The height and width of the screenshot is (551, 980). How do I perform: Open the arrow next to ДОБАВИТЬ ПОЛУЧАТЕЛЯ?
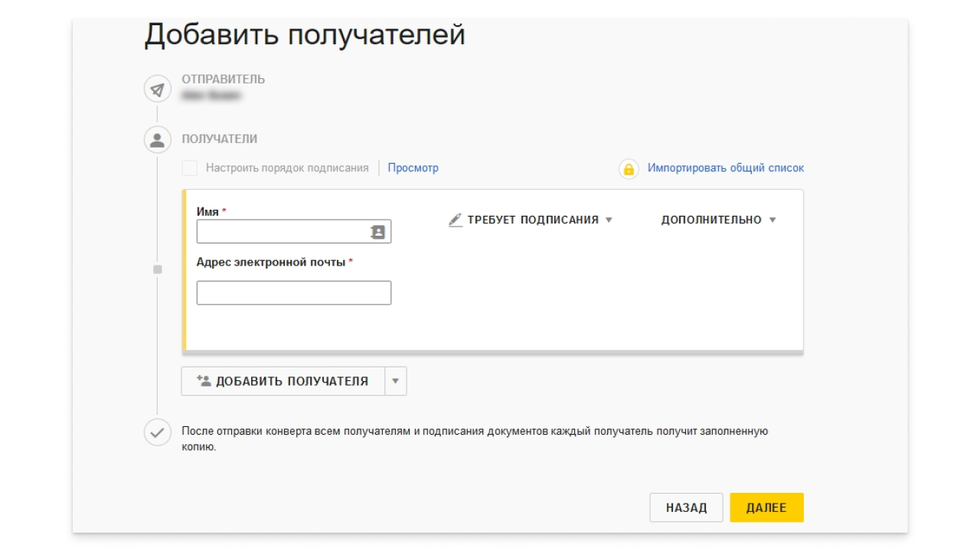pyautogui.click(x=396, y=380)
